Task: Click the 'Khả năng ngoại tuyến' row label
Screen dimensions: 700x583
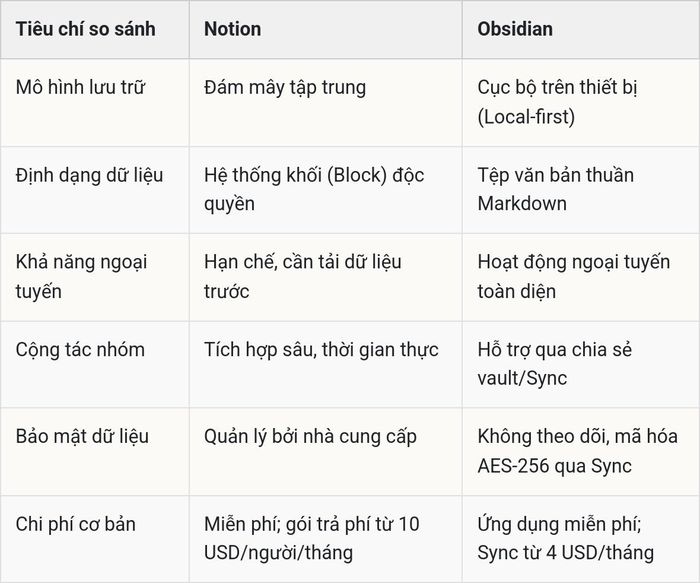Action: click(81, 277)
